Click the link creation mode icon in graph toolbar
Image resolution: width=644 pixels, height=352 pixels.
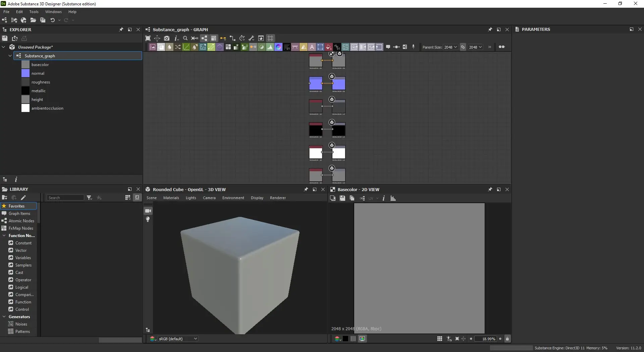tap(223, 38)
